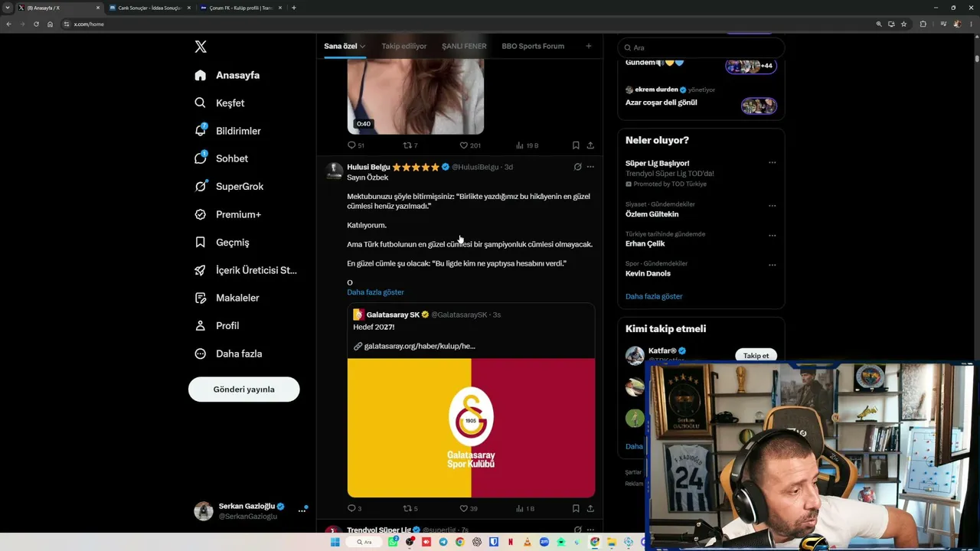
Task: Click the Ara search field on X
Action: [x=701, y=47]
